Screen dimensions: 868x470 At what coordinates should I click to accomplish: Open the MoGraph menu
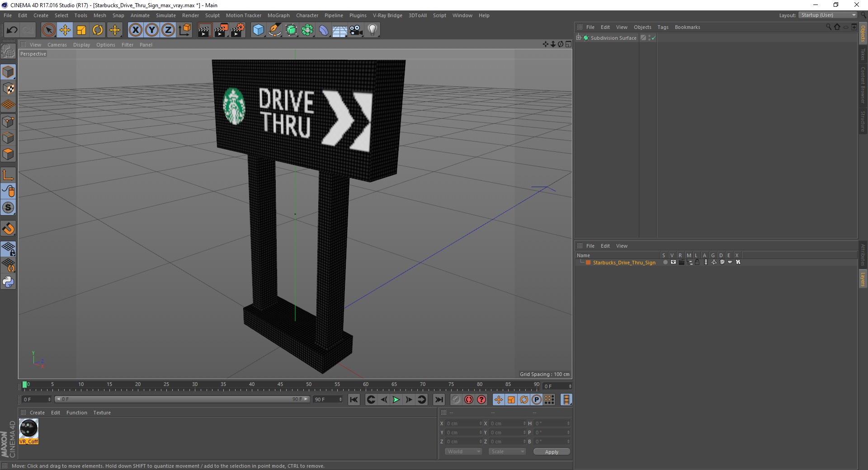point(278,15)
